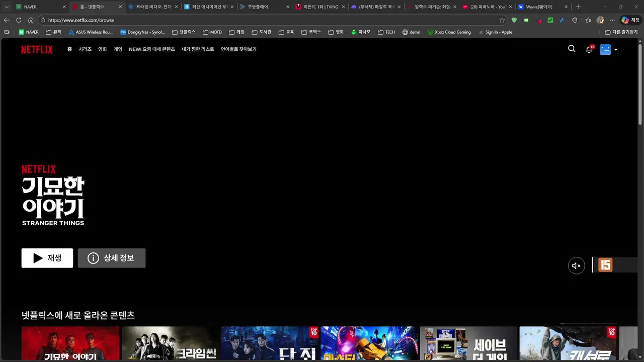
Task: Unmute the trailer audio
Action: (x=577, y=265)
